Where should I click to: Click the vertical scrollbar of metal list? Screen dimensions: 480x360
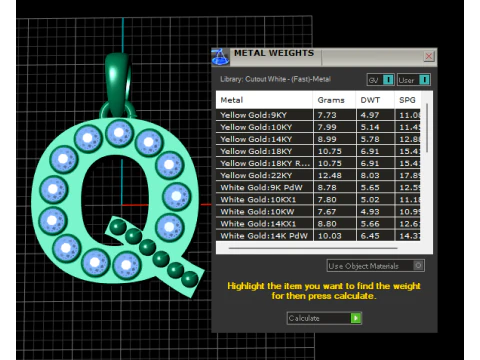[427, 128]
